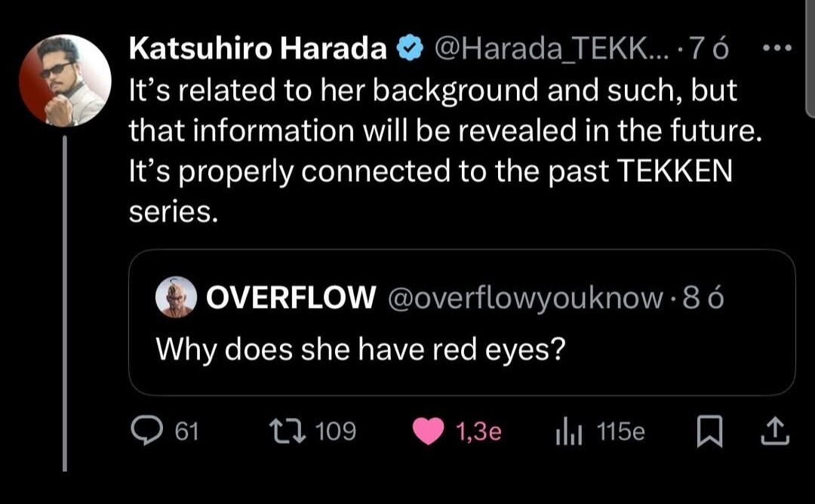815x504 pixels.
Task: Click the blue verified badge
Action: (409, 49)
